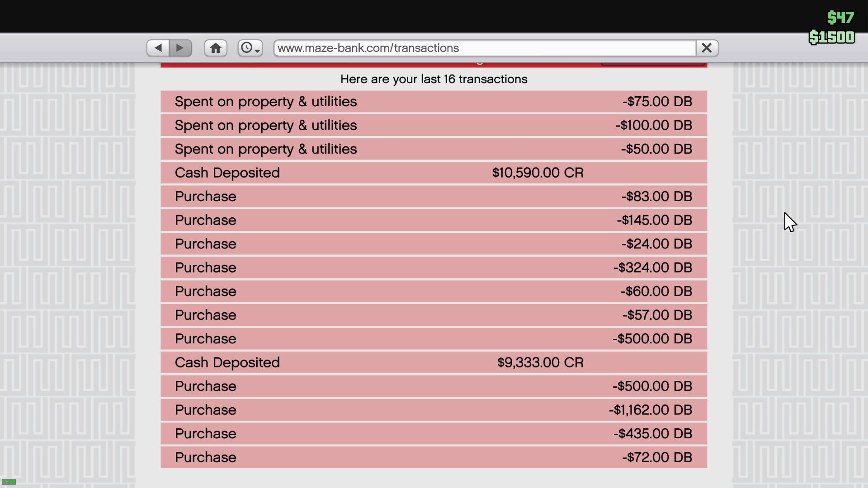The height and width of the screenshot is (488, 868).
Task: Click the -$72.00 Purchase entry
Action: click(x=434, y=457)
